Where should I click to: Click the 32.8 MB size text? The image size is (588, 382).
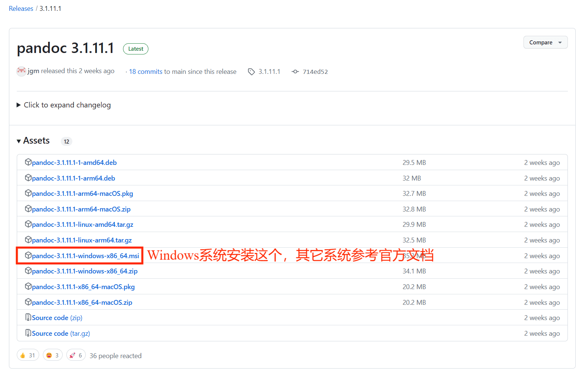click(x=414, y=209)
